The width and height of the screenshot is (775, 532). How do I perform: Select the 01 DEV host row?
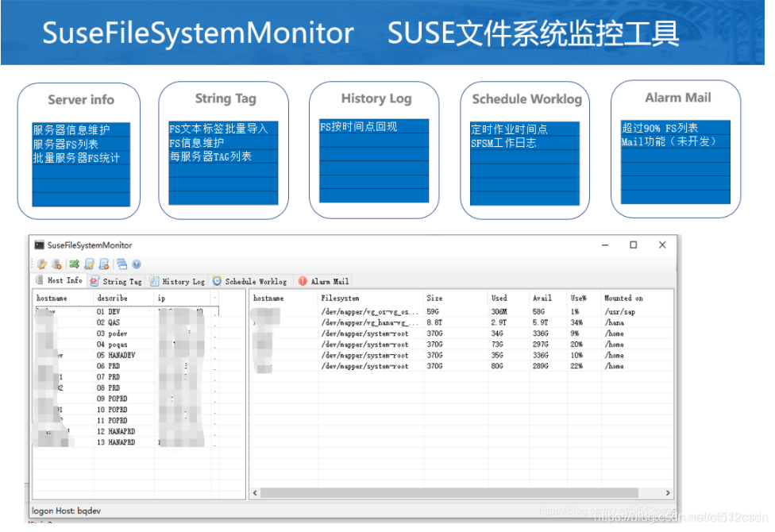[126, 311]
